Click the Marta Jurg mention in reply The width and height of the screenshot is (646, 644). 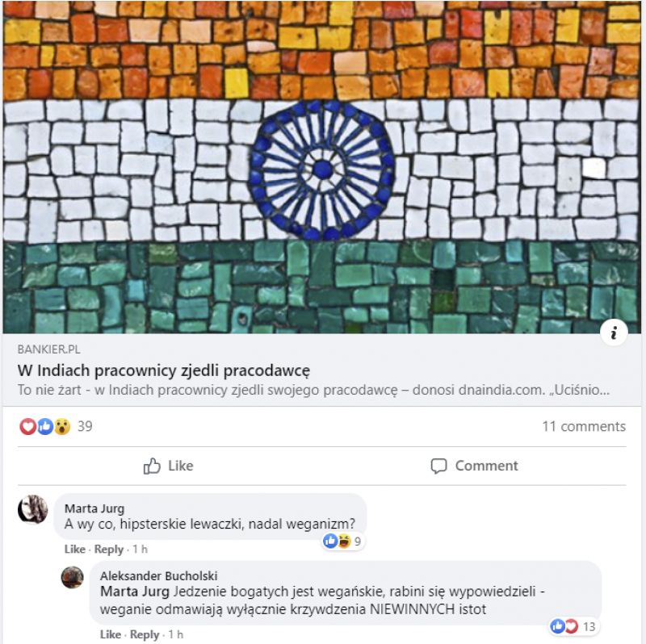135,592
